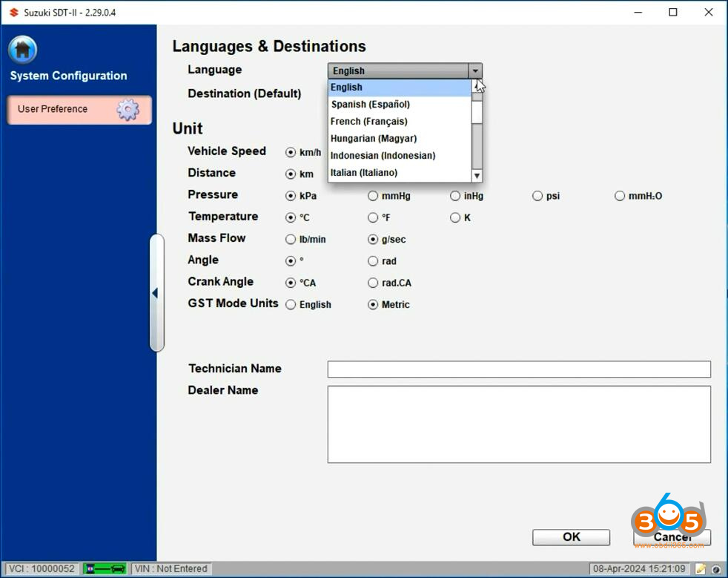The height and width of the screenshot is (578, 728).
Task: Select Hungarian (Magyar) in the dropdown list
Action: [374, 139]
